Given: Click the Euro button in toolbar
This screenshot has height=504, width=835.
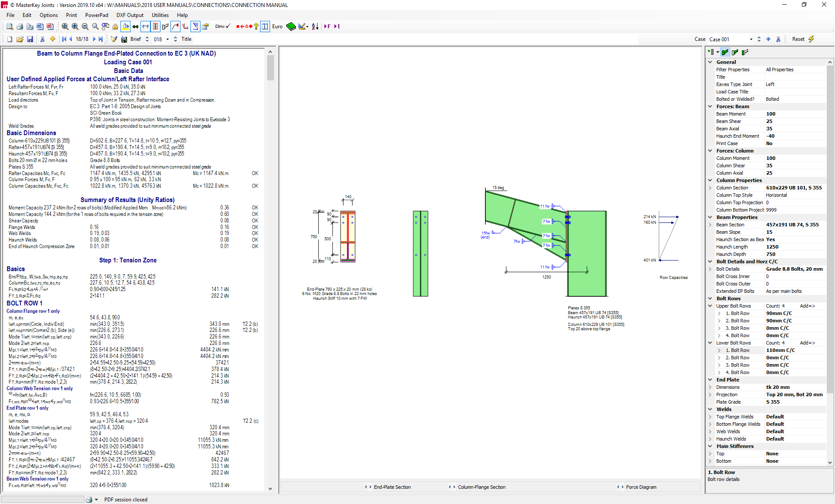Looking at the screenshot, I should click(277, 27).
